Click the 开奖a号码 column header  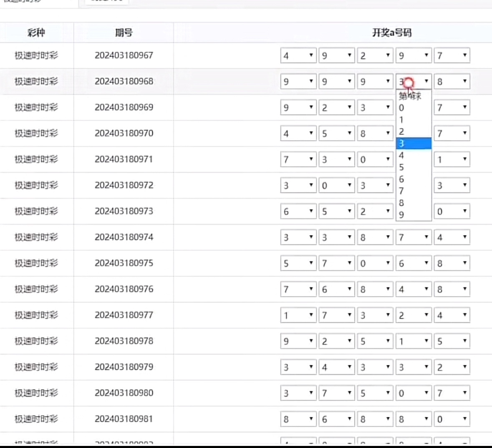click(x=391, y=33)
